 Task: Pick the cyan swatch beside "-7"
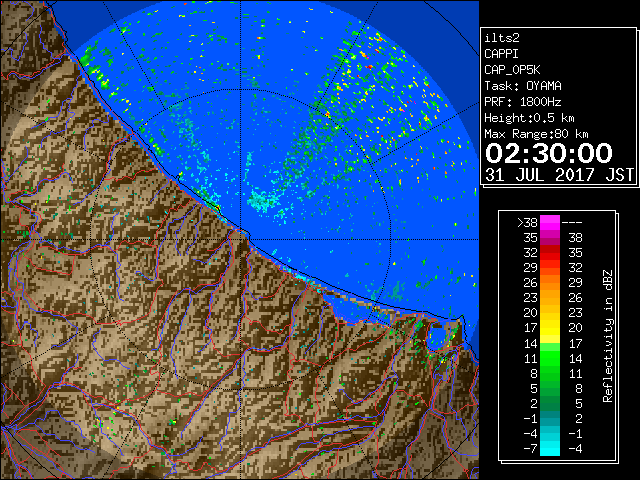[550, 449]
